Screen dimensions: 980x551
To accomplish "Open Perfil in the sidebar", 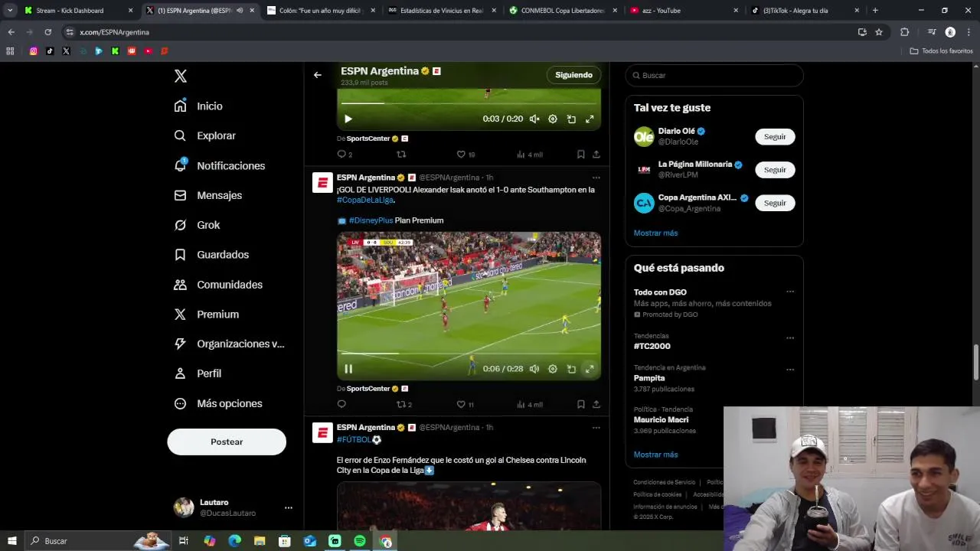I will [198, 373].
